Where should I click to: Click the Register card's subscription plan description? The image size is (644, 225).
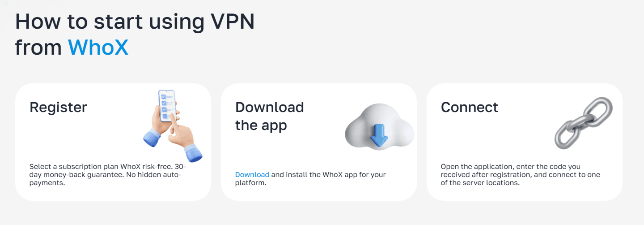tap(106, 174)
